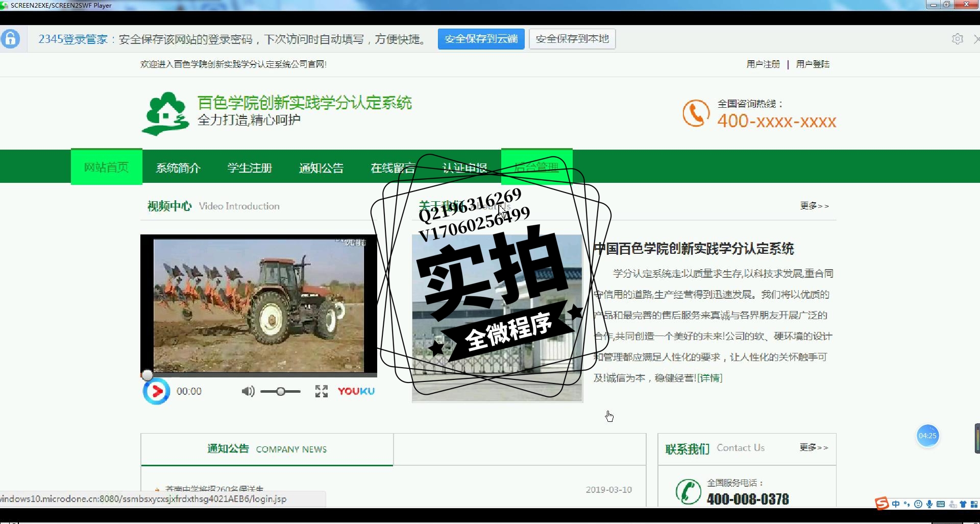This screenshot has height=524, width=980.
Task: Click the blue 04:25 recording timer bubble
Action: [x=927, y=436]
